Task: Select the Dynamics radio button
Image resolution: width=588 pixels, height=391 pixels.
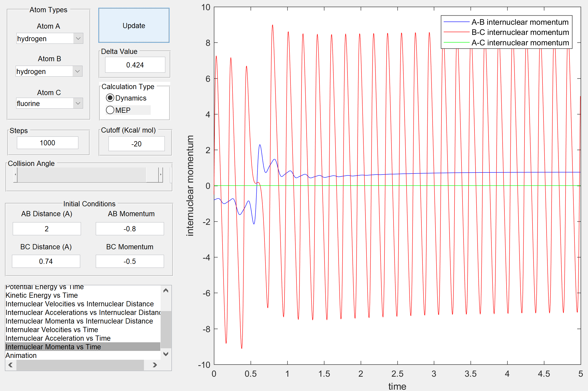Action: coord(110,98)
